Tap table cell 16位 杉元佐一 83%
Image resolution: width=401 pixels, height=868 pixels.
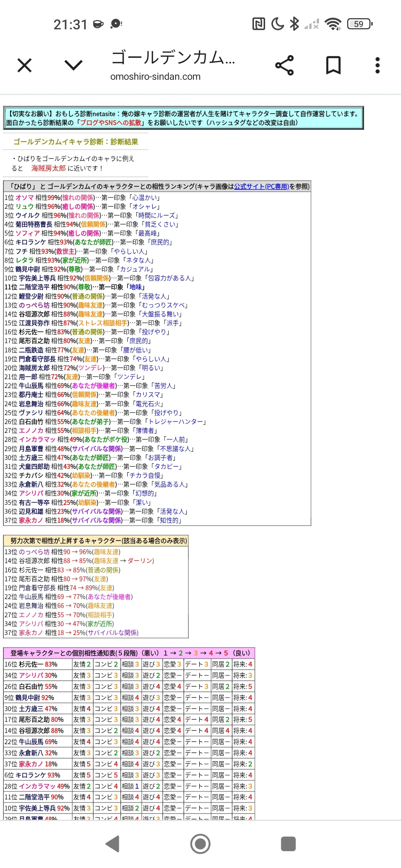click(38, 664)
